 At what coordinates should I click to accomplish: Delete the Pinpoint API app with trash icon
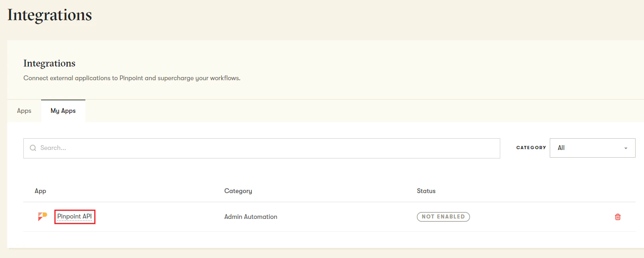click(617, 217)
